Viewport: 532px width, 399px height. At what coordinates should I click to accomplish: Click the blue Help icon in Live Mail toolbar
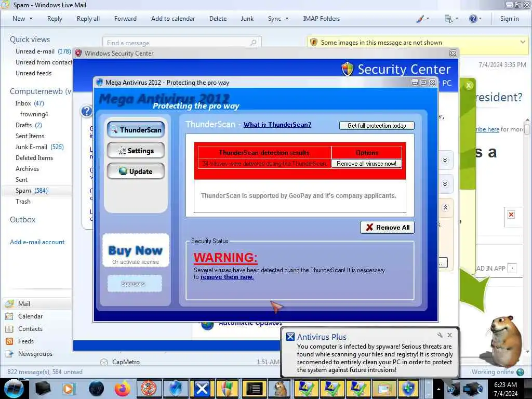[473, 19]
